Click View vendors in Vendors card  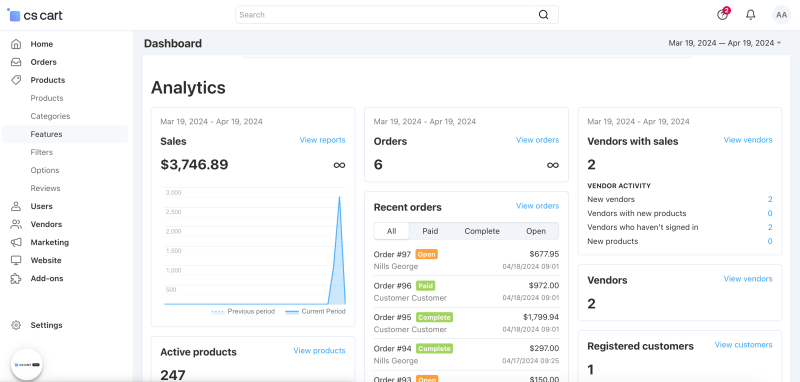pyautogui.click(x=748, y=278)
